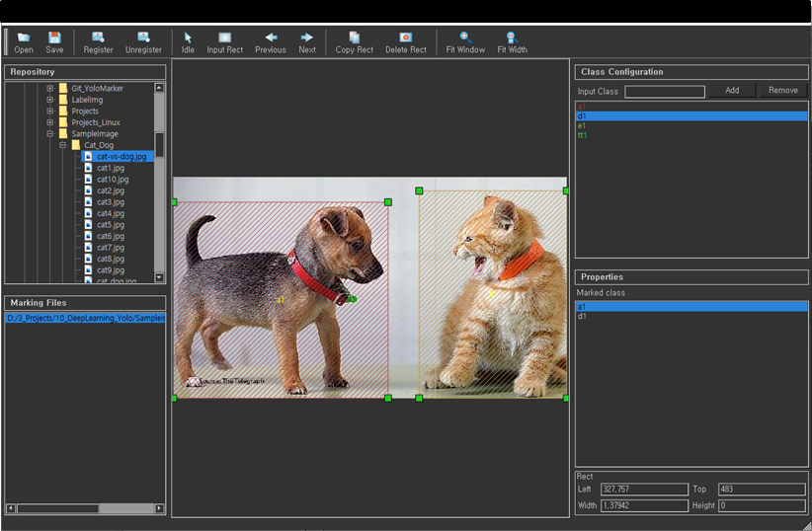The image size is (812, 531).
Task: Expand the Projects folder node
Action: (50, 111)
